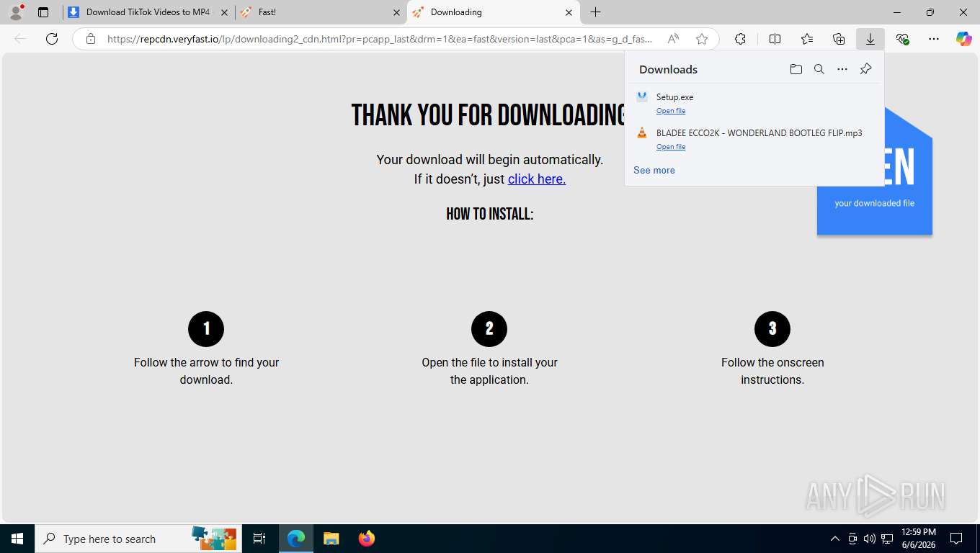Close the Downloading tab

click(x=569, y=12)
